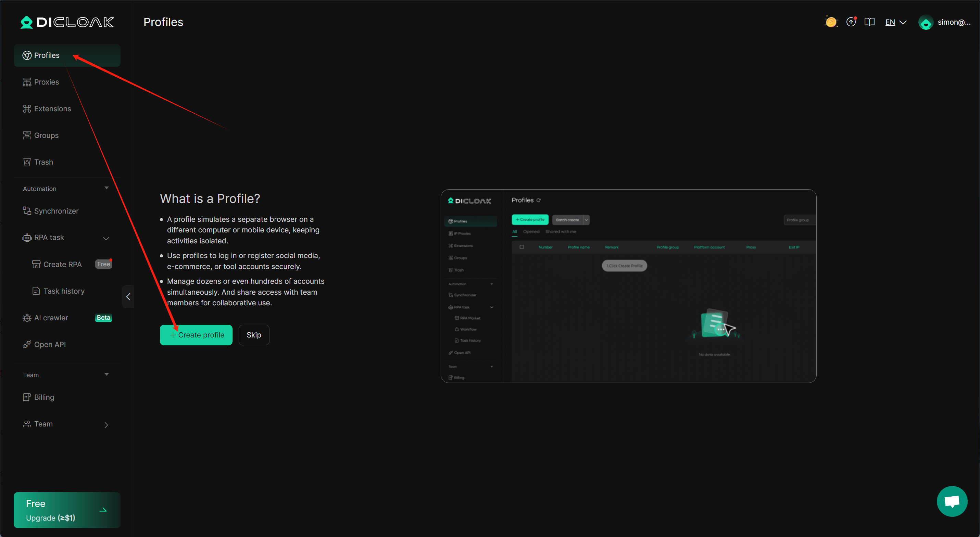Go to the Extensions section

(52, 109)
